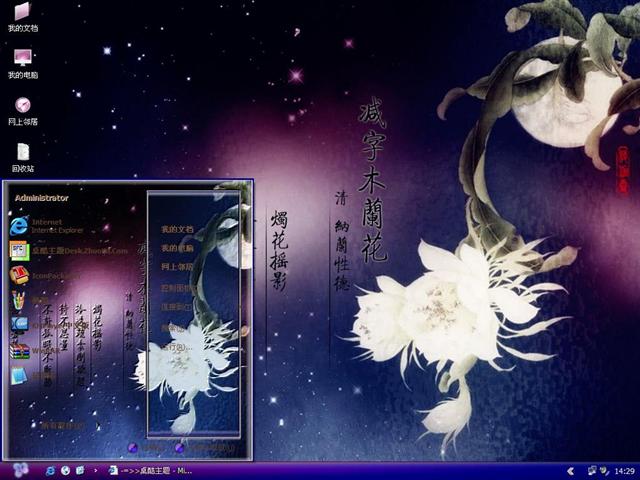Open 回收站 recycle bin icon
Viewport: 640px width, 480px height.
click(22, 157)
